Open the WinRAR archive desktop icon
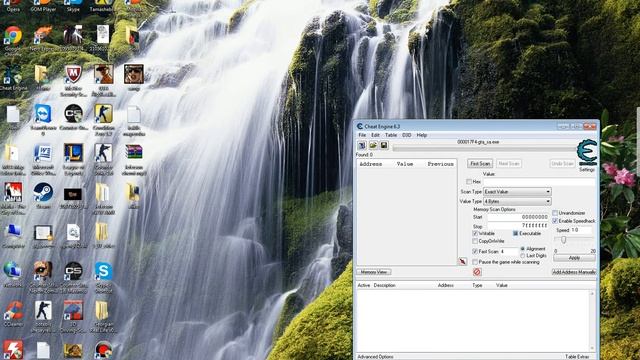This screenshot has height=360, width=640. [133, 153]
